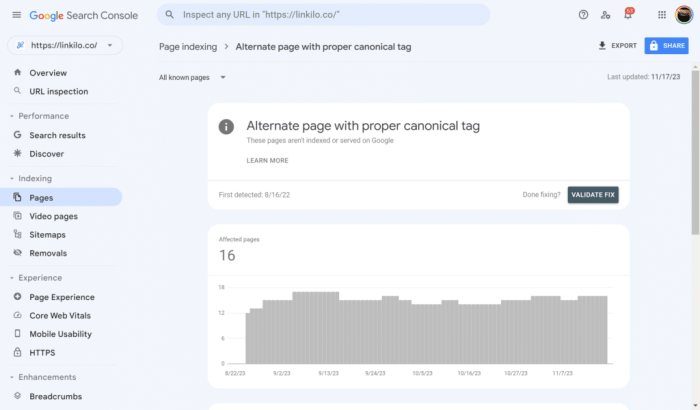The width and height of the screenshot is (700, 410).
Task: Click the Page Experience icon
Action: coord(17,297)
